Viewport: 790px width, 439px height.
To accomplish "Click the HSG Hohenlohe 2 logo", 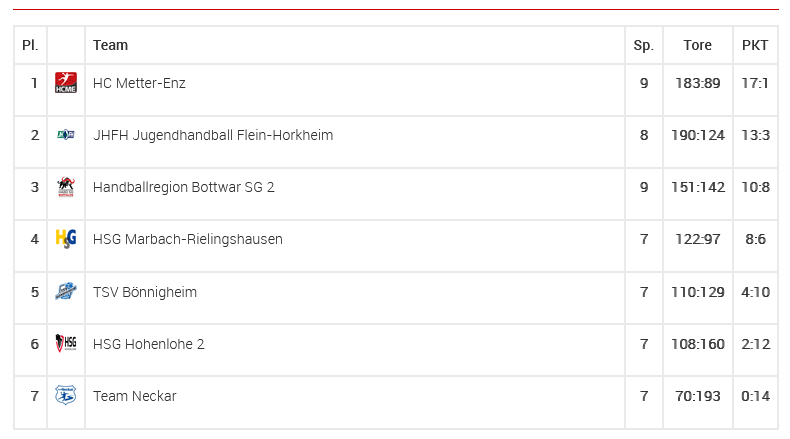I will click(x=66, y=344).
